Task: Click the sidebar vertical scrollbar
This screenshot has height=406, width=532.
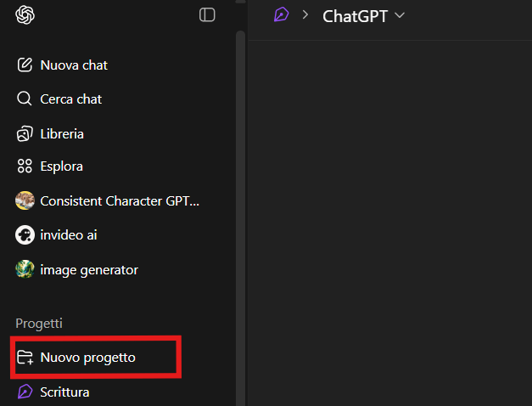Action: coord(240,212)
